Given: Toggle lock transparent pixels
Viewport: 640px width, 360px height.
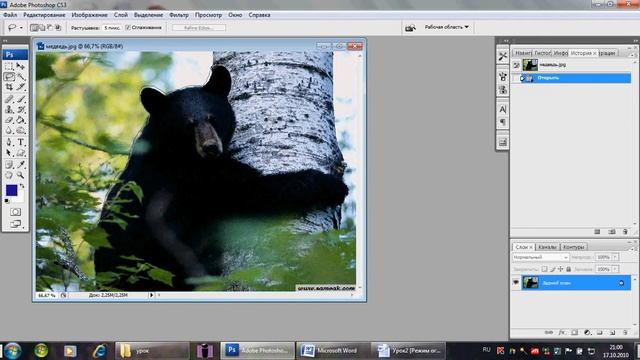Looking at the screenshot, I should click(x=544, y=269).
